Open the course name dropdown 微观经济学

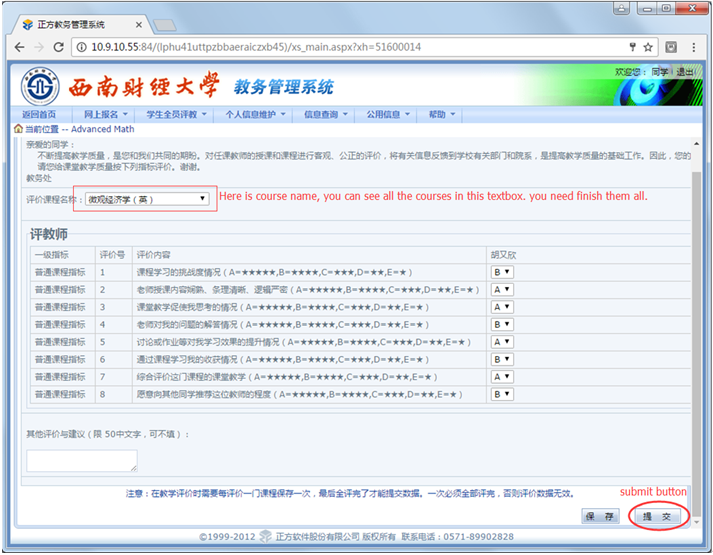[147, 199]
